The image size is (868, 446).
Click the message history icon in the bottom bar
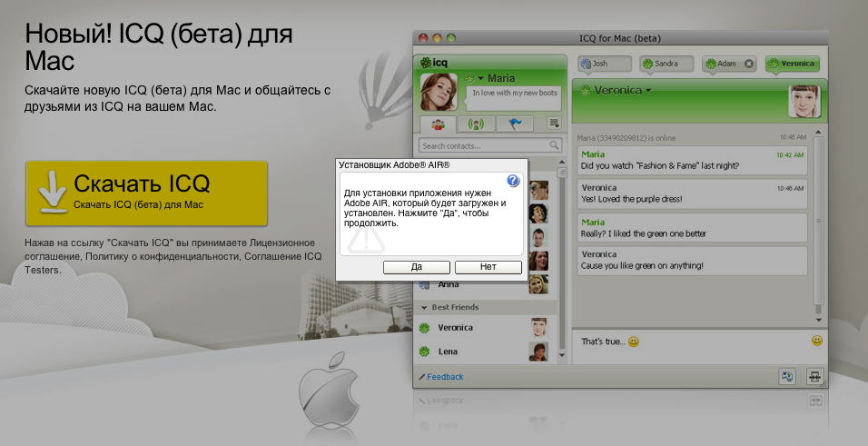[x=787, y=376]
